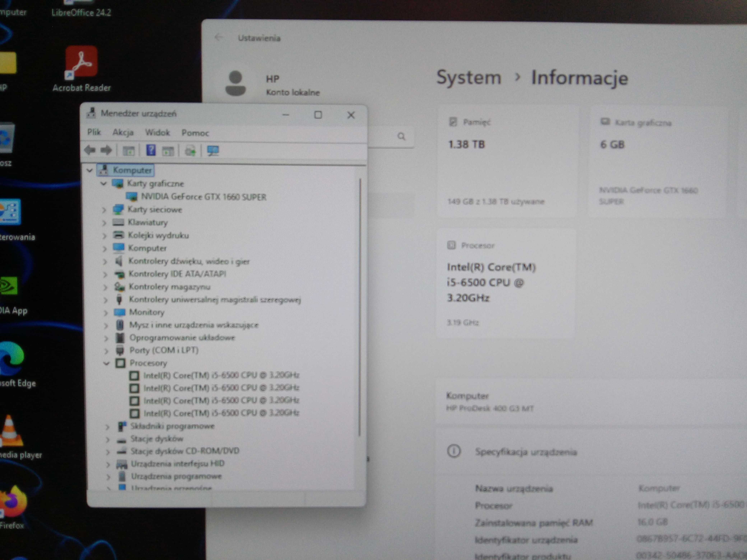
Task: Select Kontrolery uniwersalnej magistrali szeregowej
Action: point(215,299)
